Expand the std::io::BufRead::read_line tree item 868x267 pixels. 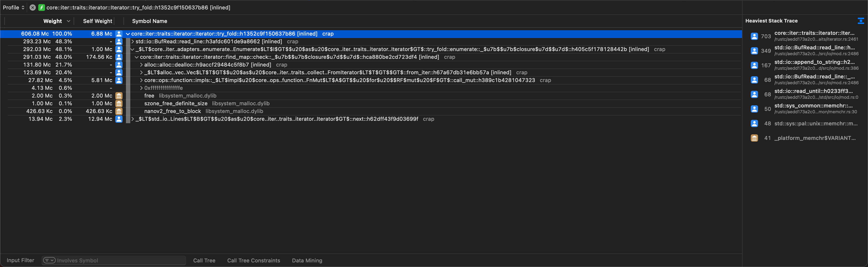[131, 41]
